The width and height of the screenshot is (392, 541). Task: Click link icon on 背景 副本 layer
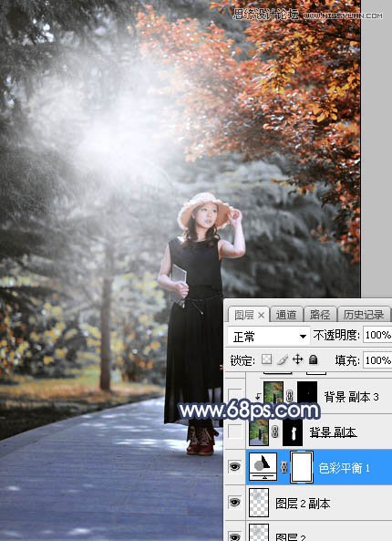[x=275, y=432]
